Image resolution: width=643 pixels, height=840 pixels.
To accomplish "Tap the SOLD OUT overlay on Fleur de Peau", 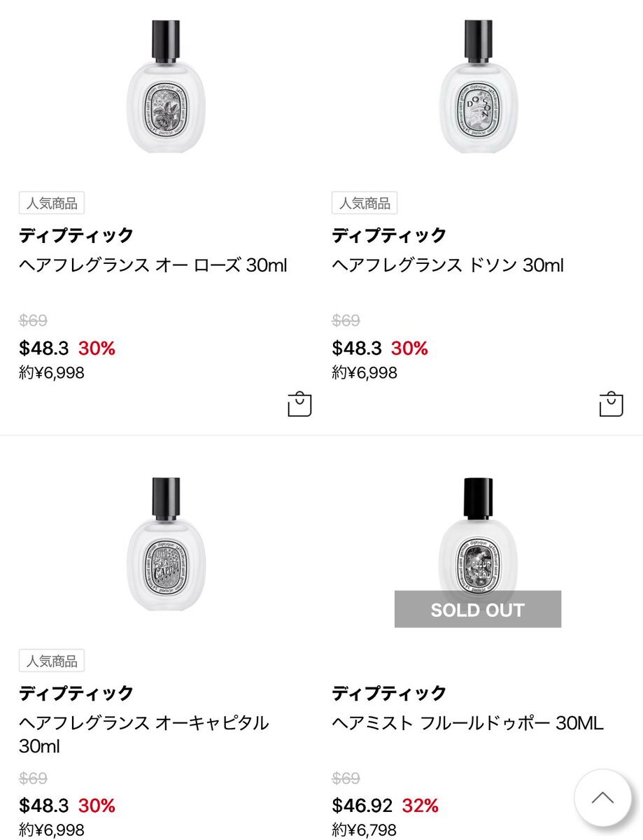I will [x=478, y=609].
